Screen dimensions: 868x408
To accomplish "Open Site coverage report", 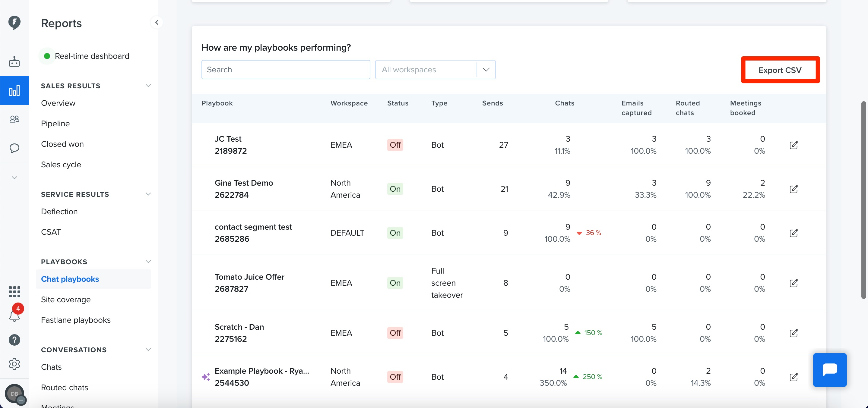I will pyautogui.click(x=66, y=300).
